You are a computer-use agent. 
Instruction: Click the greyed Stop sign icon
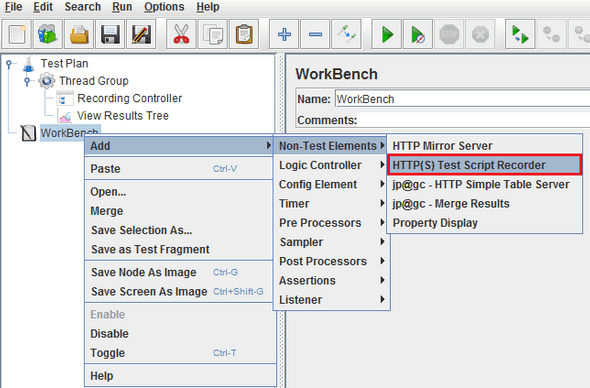(449, 35)
